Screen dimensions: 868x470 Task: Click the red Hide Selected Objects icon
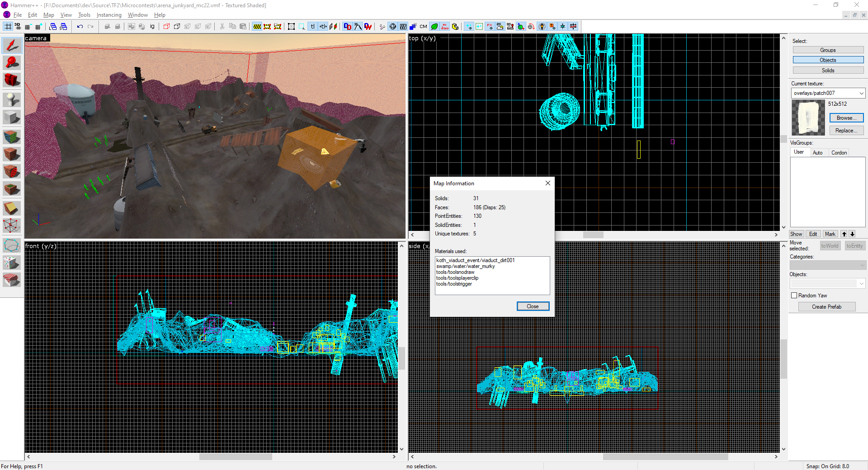166,27
